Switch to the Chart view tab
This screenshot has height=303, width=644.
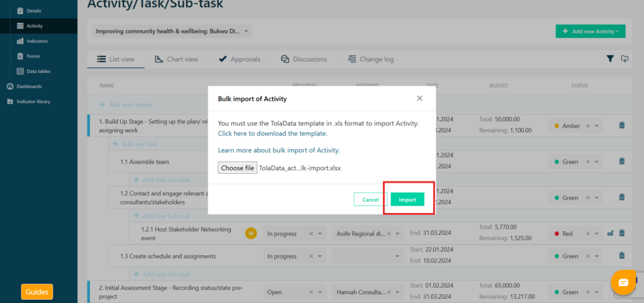click(177, 59)
